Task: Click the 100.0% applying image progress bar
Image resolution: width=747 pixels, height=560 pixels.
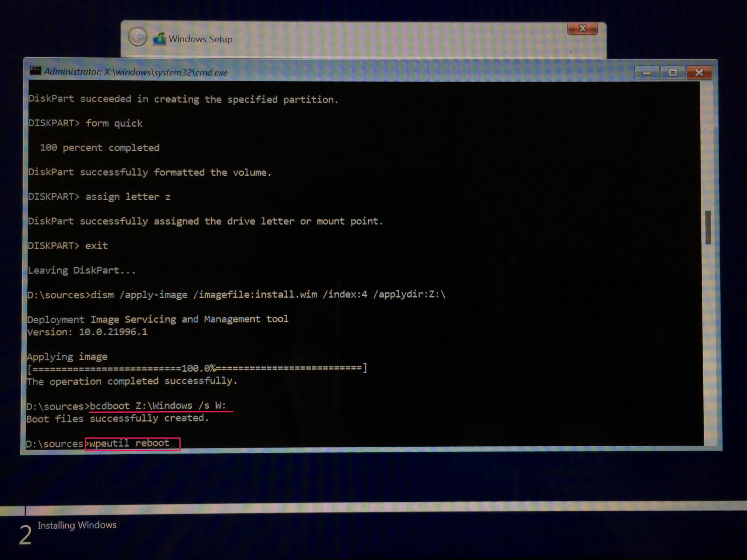Action: 197,368
